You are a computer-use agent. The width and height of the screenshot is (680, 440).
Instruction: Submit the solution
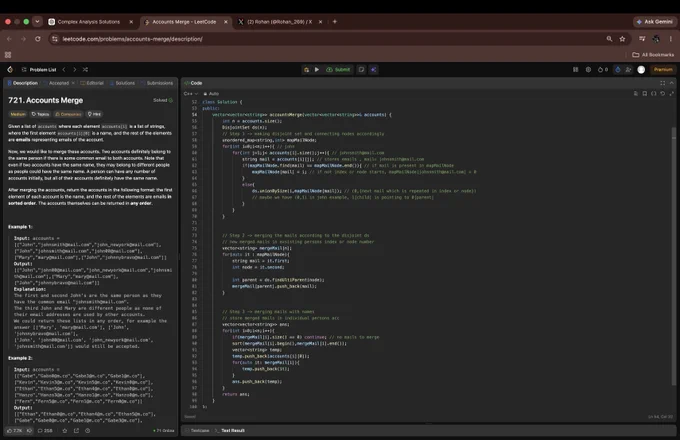coord(338,69)
